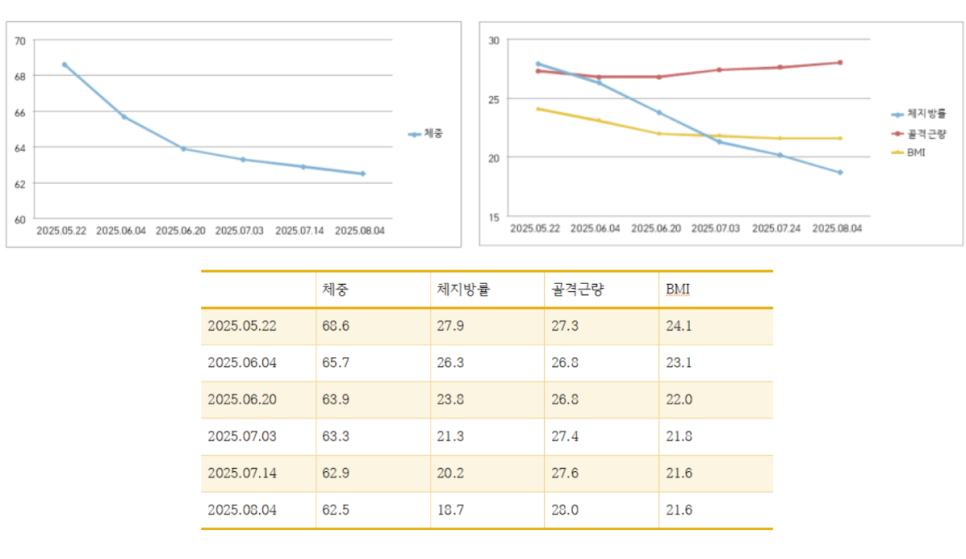
Task: Click the table cell containing 18.7
Action: point(451,510)
